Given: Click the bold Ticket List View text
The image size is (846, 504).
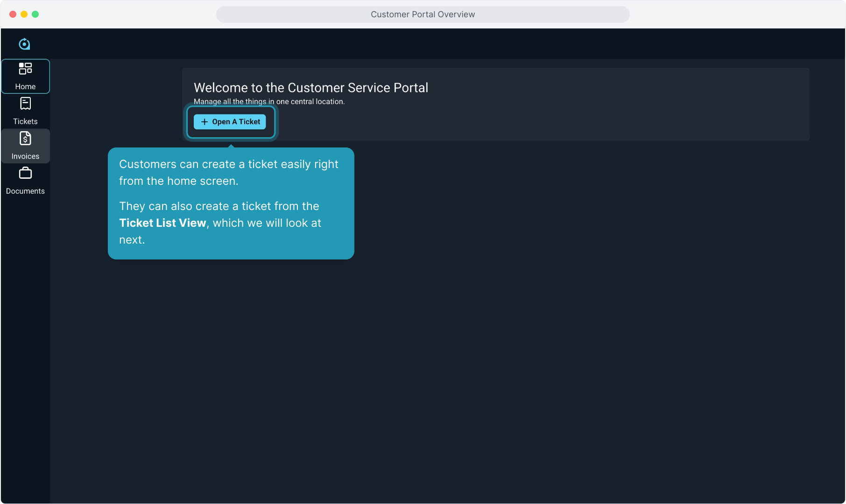Looking at the screenshot, I should (162, 223).
